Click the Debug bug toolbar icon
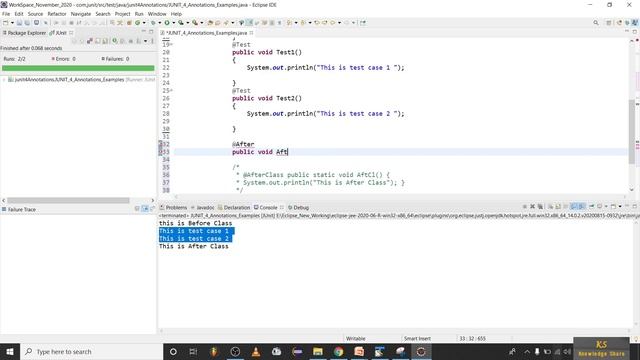640x360 pixels. (x=152, y=23)
